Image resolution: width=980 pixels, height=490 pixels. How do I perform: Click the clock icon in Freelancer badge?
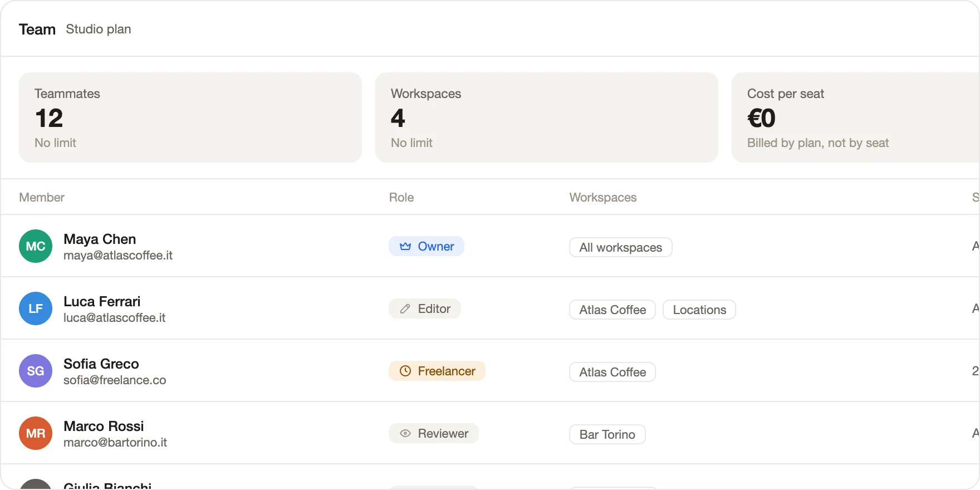405,371
